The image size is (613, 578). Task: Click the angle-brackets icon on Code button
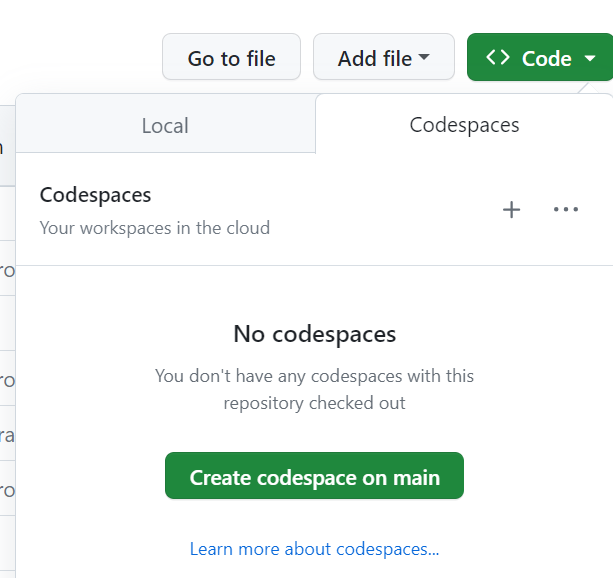pos(498,58)
